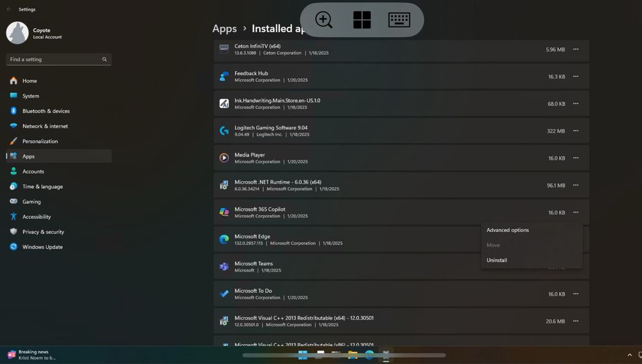642x364 pixels.
Task: Open Home in the settings sidebar
Action: click(x=58, y=81)
